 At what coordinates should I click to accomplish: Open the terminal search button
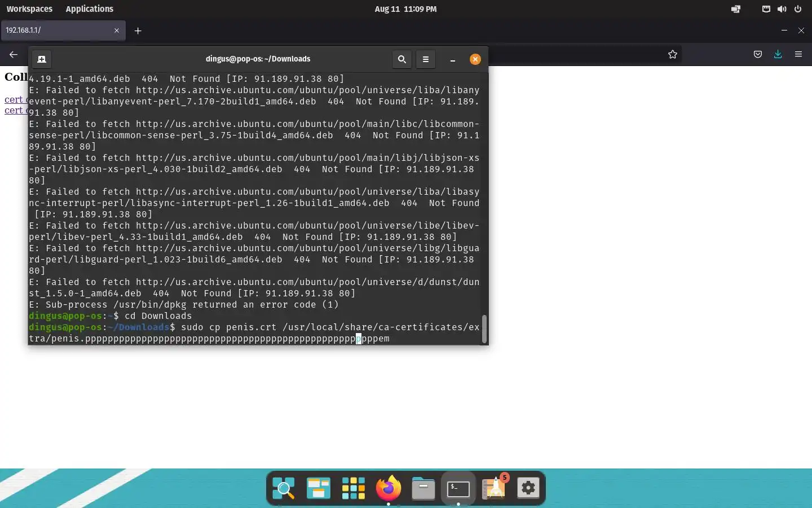pos(401,59)
